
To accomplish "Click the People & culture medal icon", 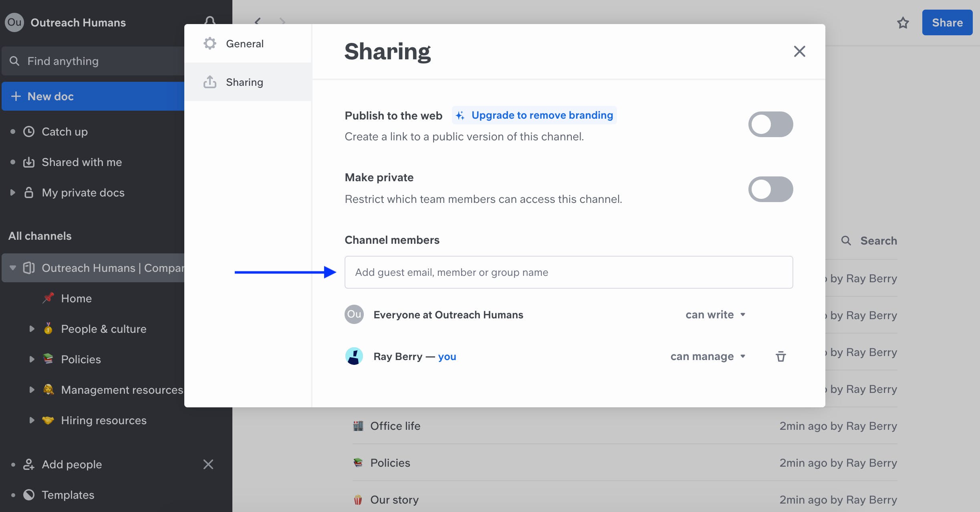I will 48,328.
